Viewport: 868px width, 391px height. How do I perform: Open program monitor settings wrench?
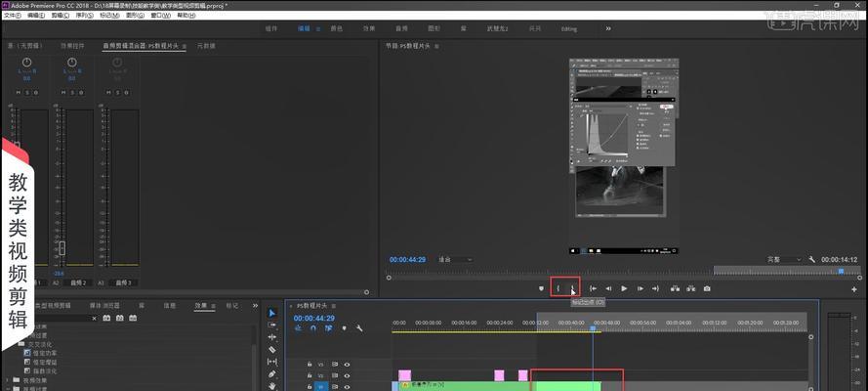coord(812,259)
